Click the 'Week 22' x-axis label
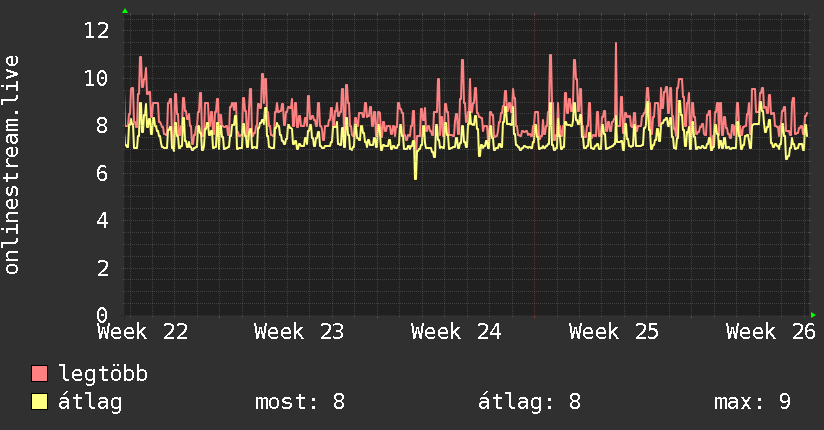Viewport: 824px width, 430px height. coord(142,332)
